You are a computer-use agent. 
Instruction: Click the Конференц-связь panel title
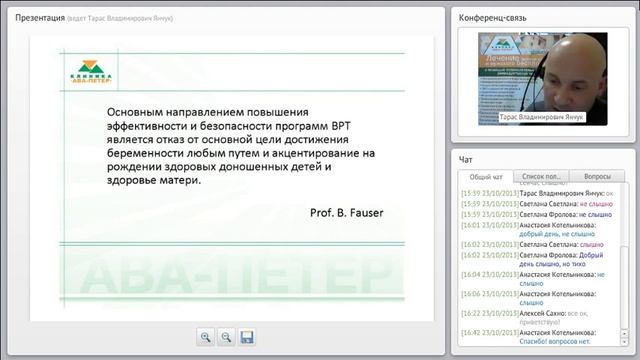pyautogui.click(x=493, y=18)
